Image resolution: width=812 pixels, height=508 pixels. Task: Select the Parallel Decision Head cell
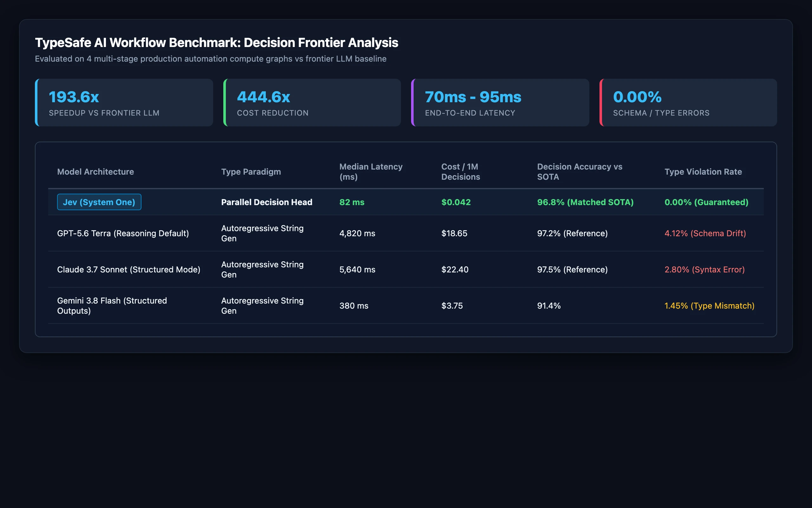click(x=267, y=202)
